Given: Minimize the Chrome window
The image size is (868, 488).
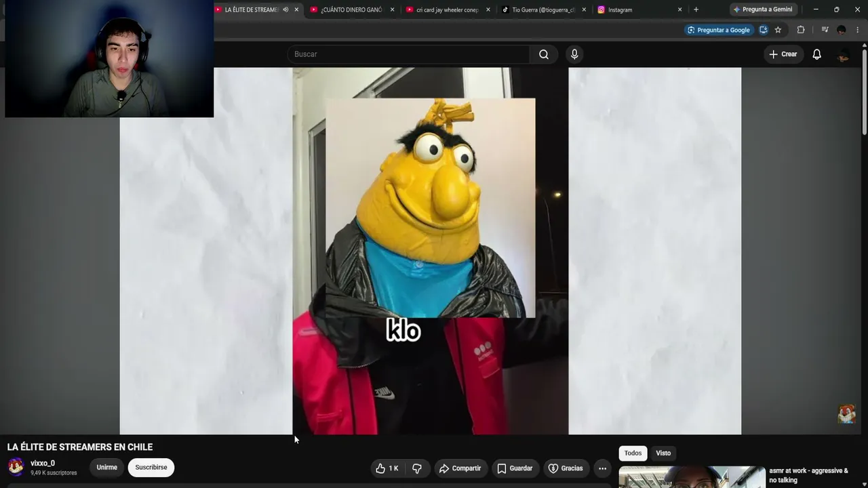Looking at the screenshot, I should [x=816, y=9].
